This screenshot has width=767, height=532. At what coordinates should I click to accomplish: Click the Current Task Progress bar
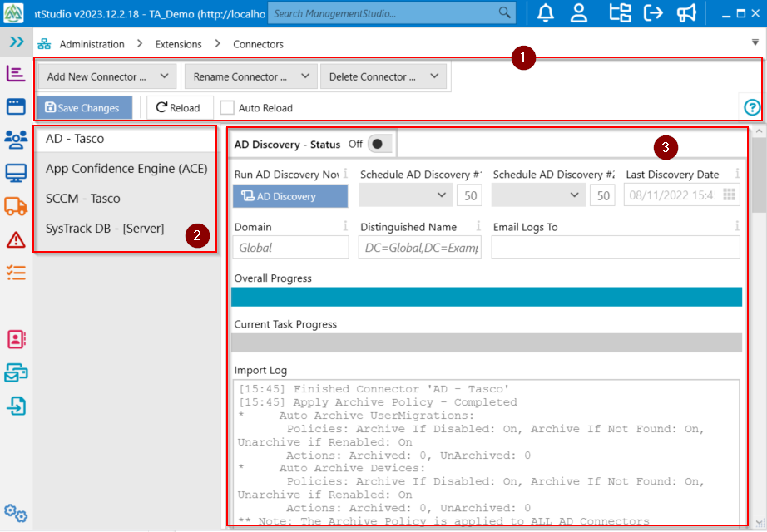(x=486, y=342)
